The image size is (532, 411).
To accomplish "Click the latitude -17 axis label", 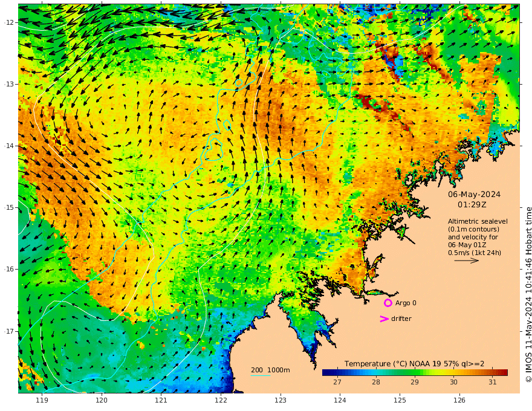I will [x=10, y=331].
